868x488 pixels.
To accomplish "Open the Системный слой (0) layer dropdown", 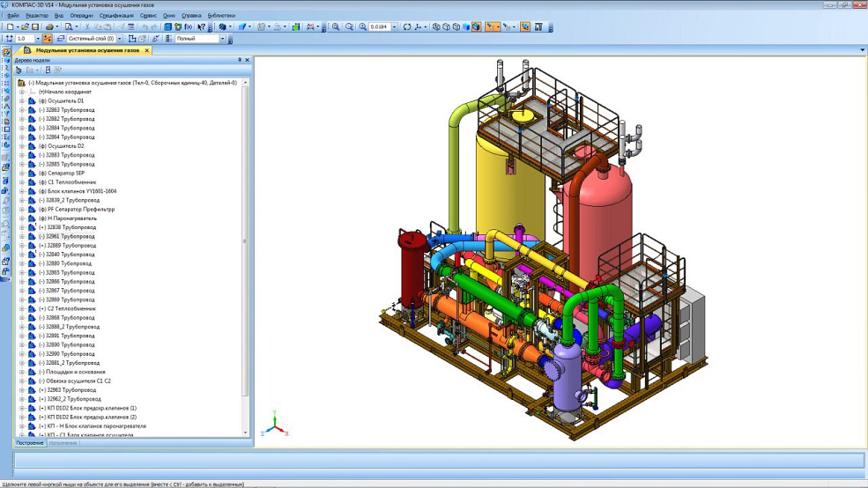I will pos(120,39).
